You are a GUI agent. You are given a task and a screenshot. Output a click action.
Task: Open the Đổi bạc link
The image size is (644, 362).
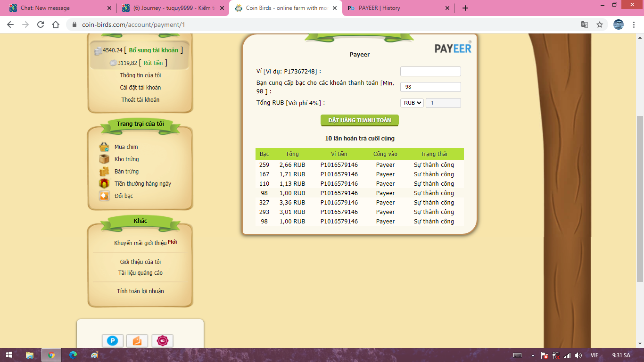(124, 196)
